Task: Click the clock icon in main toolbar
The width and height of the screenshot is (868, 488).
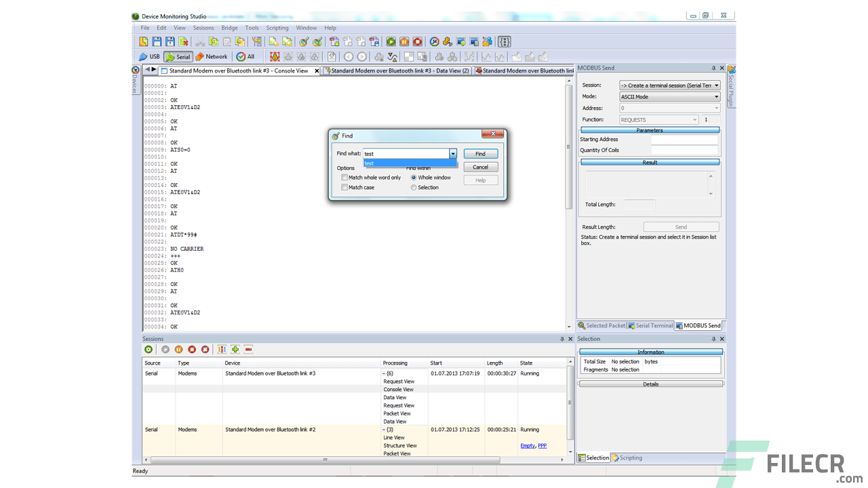Action: [435, 42]
